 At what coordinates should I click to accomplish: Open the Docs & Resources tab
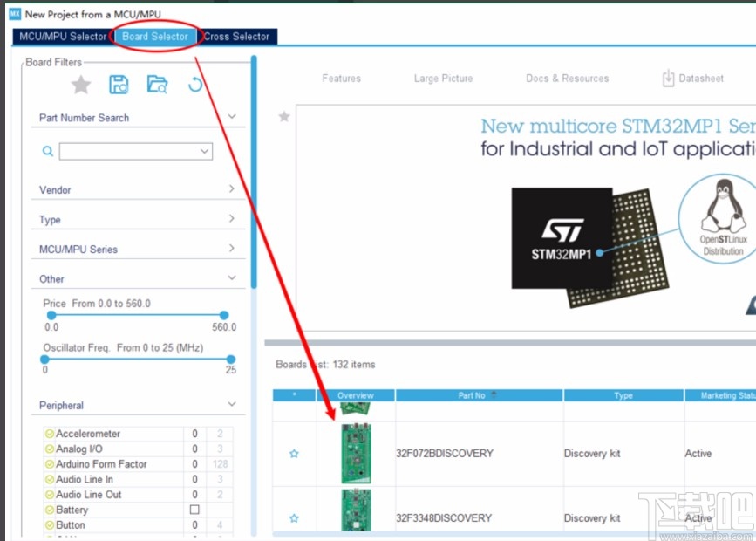pos(567,79)
